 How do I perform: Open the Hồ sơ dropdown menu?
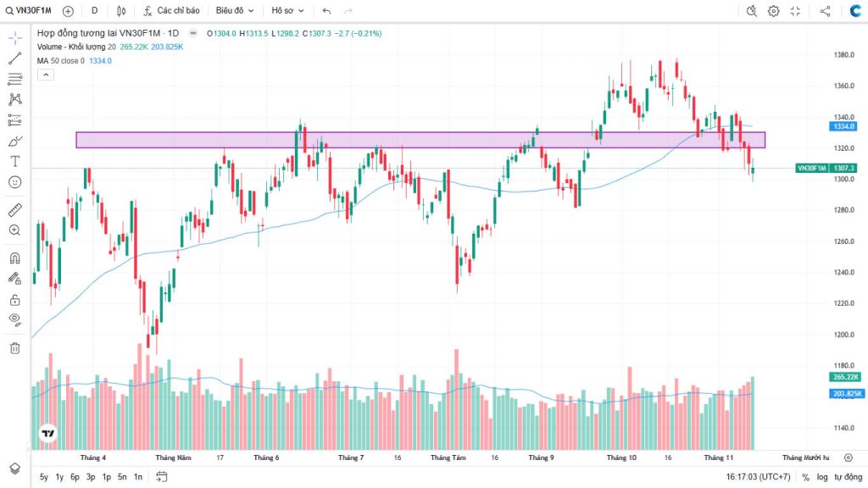coord(287,11)
